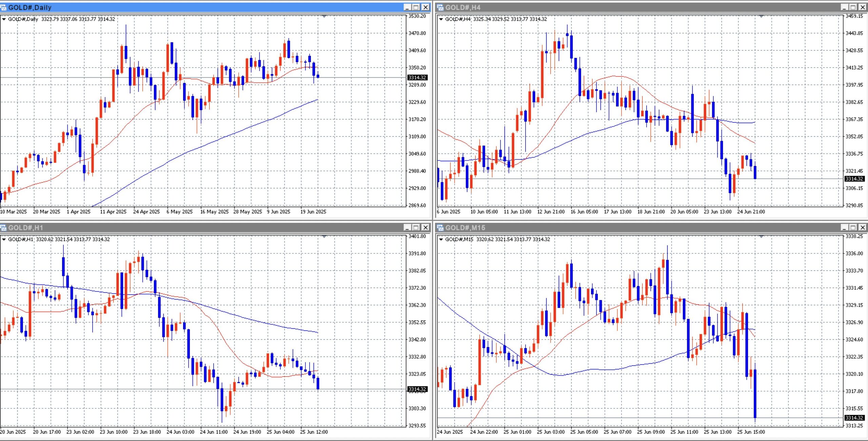The width and height of the screenshot is (868, 441).
Task: Expand the GOLD#,Daily symbol dropdown arrow
Action: tap(4, 19)
